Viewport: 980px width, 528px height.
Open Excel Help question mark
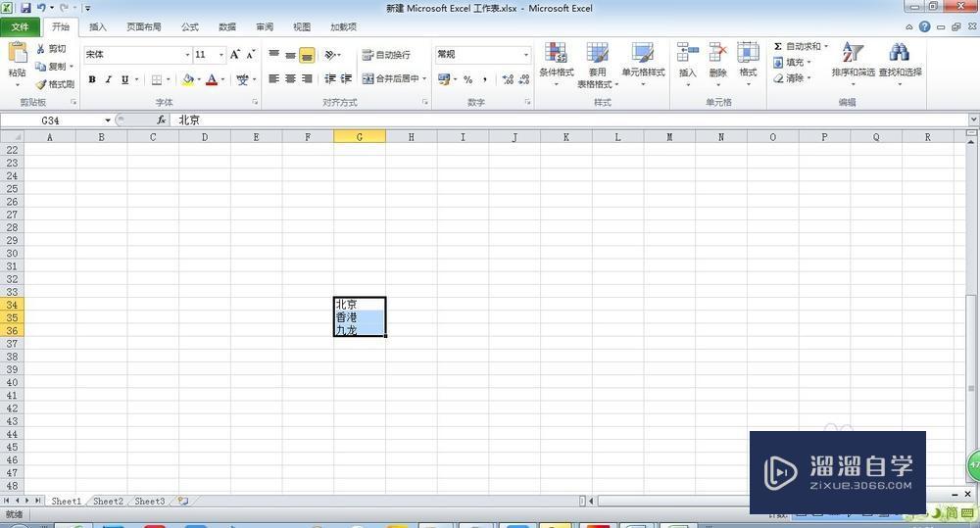tap(924, 26)
